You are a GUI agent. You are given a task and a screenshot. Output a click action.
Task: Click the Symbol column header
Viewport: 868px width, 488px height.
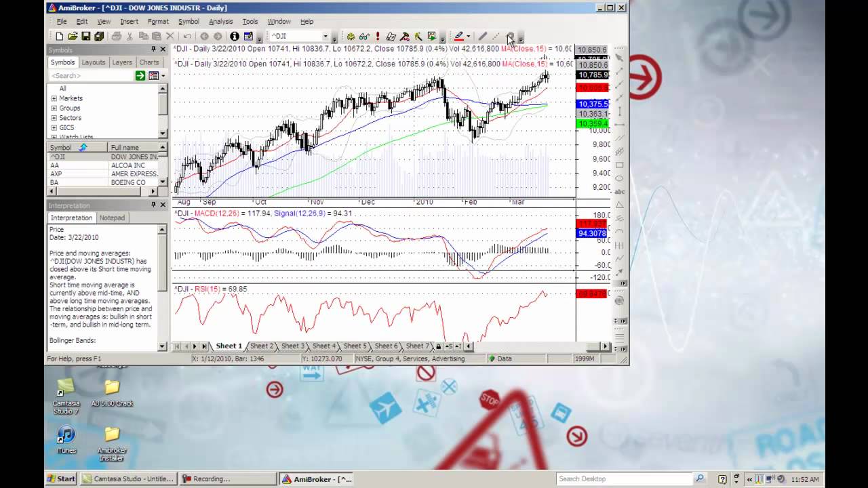77,147
